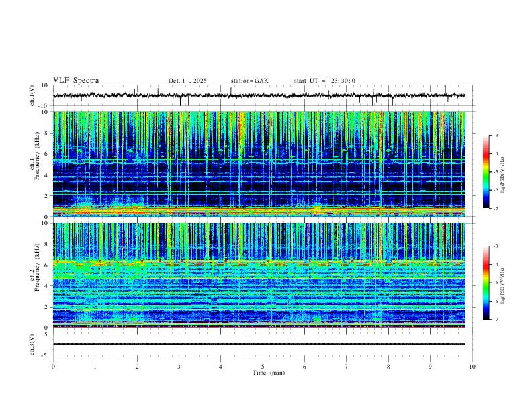Image resolution: width=532 pixels, height=411 pixels.
Task: Click the ch.2 spectrogram color scale bar
Action: point(486,283)
